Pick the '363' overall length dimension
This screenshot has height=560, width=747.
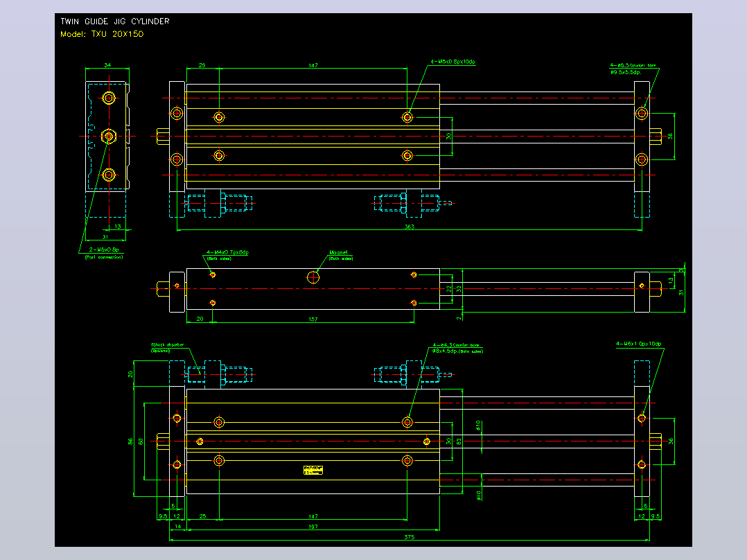pyautogui.click(x=410, y=227)
